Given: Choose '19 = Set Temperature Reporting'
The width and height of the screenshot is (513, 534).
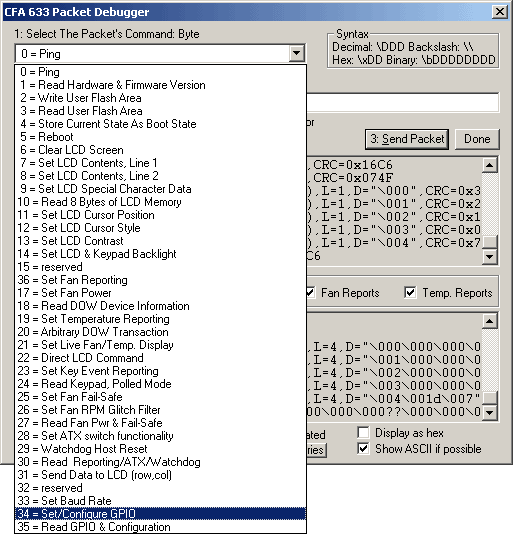Looking at the screenshot, I should (x=160, y=319).
